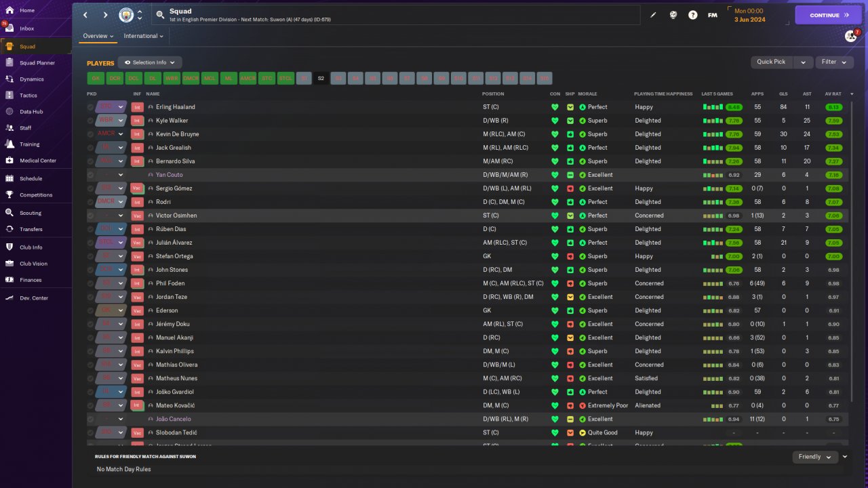Go back with the left arrow
The height and width of the screenshot is (488, 868).
coord(85,15)
